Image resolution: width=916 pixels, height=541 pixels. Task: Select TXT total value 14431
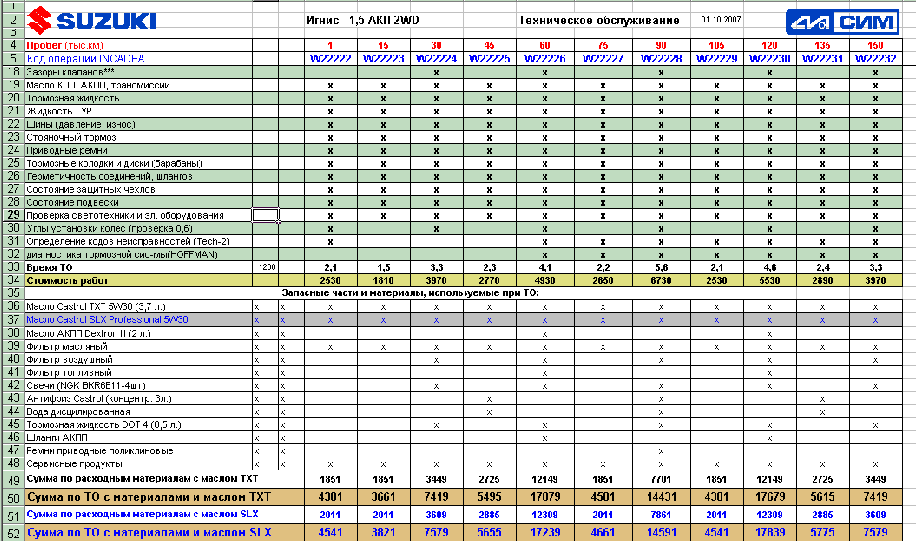pos(661,497)
